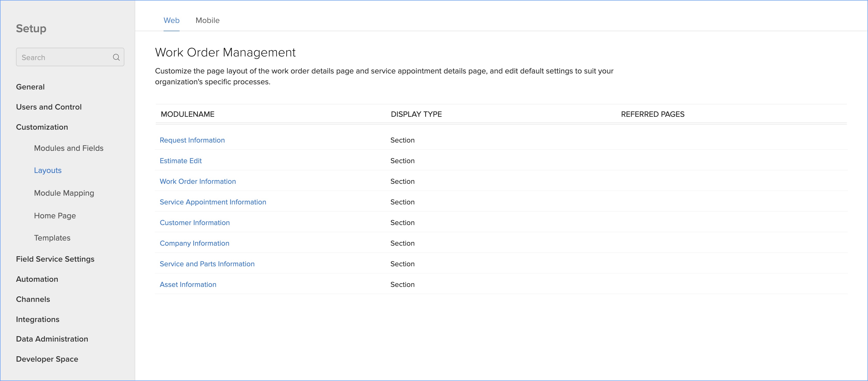Open Home Page customization
Image resolution: width=868 pixels, height=381 pixels.
click(x=55, y=216)
